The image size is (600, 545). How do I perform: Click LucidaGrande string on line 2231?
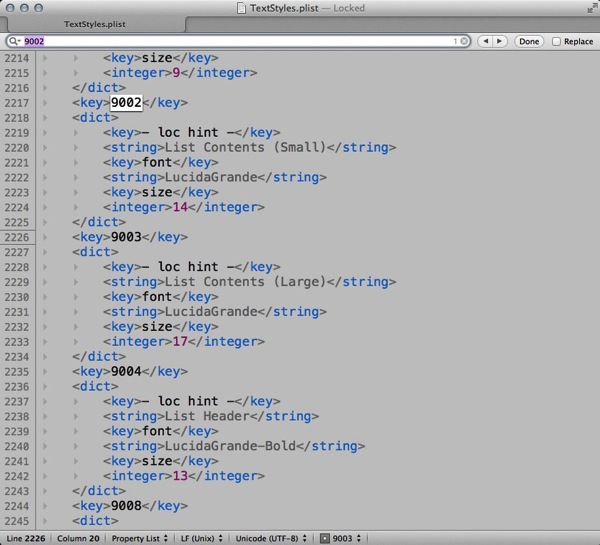(211, 312)
